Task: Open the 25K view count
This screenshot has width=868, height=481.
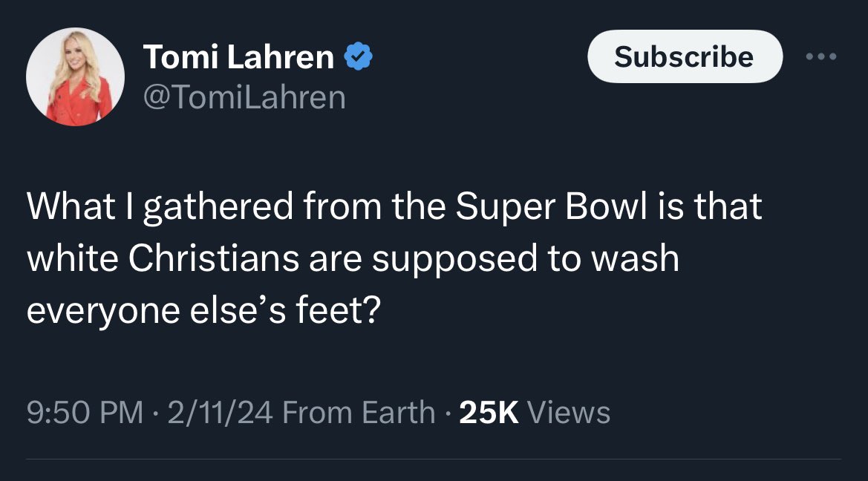Action: [489, 412]
